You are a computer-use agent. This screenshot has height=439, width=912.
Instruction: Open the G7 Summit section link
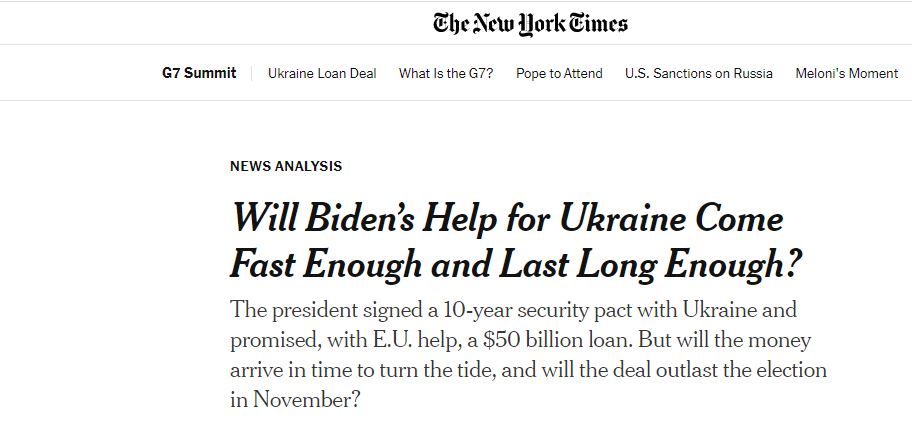coord(199,73)
